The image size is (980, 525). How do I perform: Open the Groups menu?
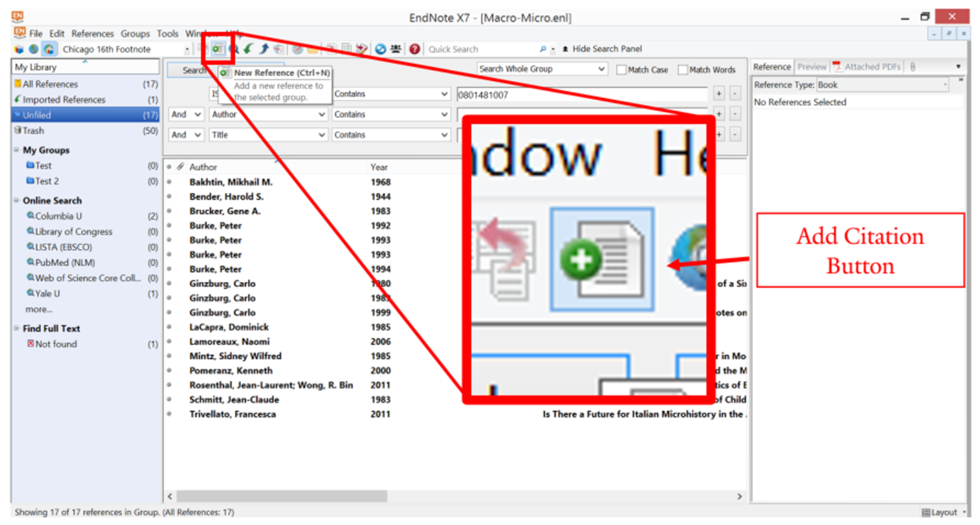(x=135, y=34)
